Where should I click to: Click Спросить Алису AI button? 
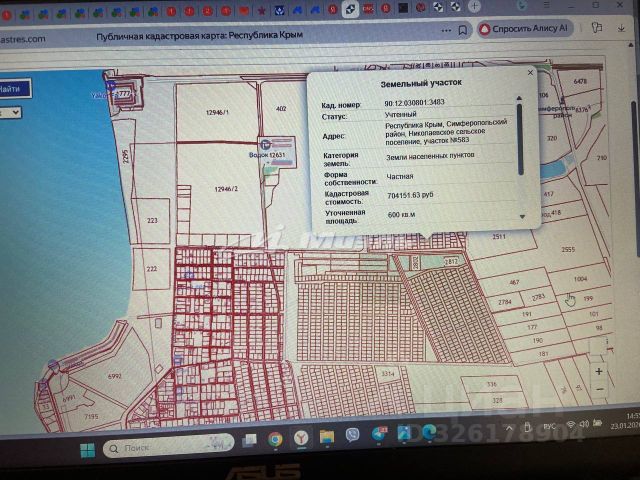[x=525, y=29]
